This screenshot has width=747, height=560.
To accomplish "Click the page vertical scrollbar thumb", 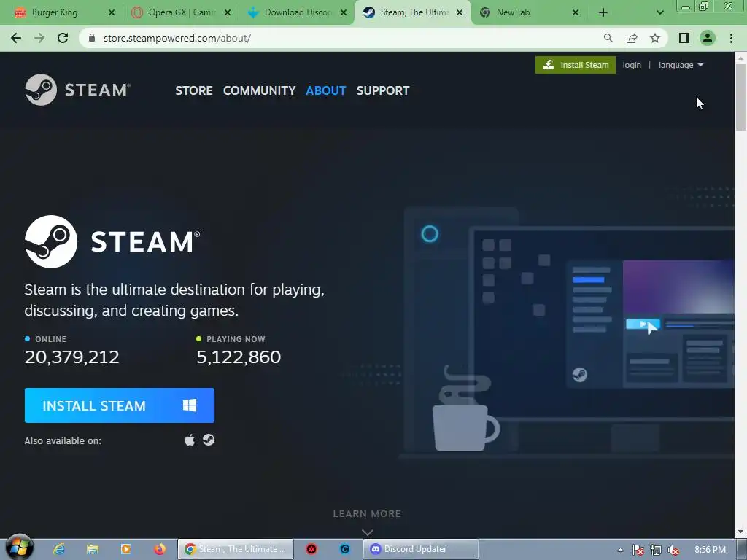I will [x=740, y=97].
